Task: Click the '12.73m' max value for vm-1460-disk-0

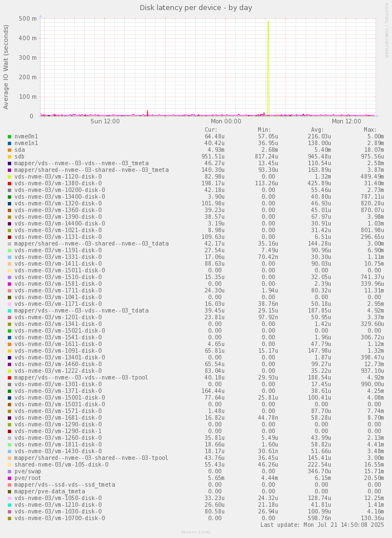Action: click(x=374, y=364)
